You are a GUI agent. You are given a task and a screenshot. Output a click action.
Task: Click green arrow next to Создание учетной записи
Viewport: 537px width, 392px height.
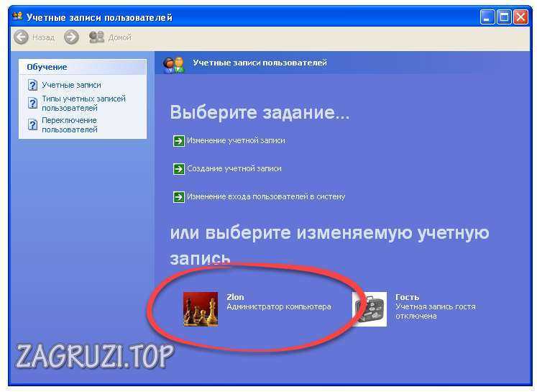(179, 169)
